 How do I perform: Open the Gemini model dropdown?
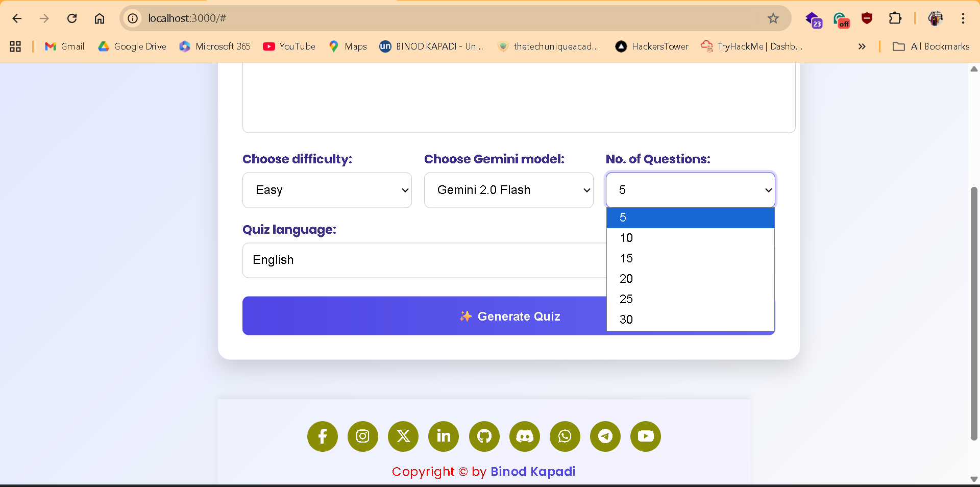[508, 190]
